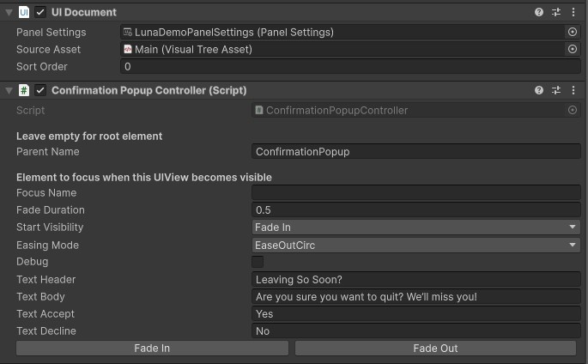588x364 pixels.
Task: Enable the Debug checkbox
Action: tap(258, 262)
